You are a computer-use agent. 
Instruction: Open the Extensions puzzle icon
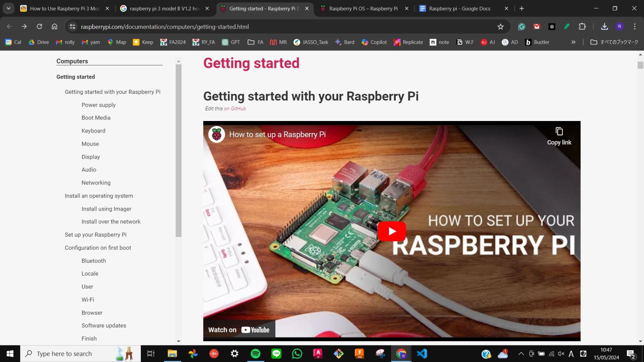tap(582, 26)
